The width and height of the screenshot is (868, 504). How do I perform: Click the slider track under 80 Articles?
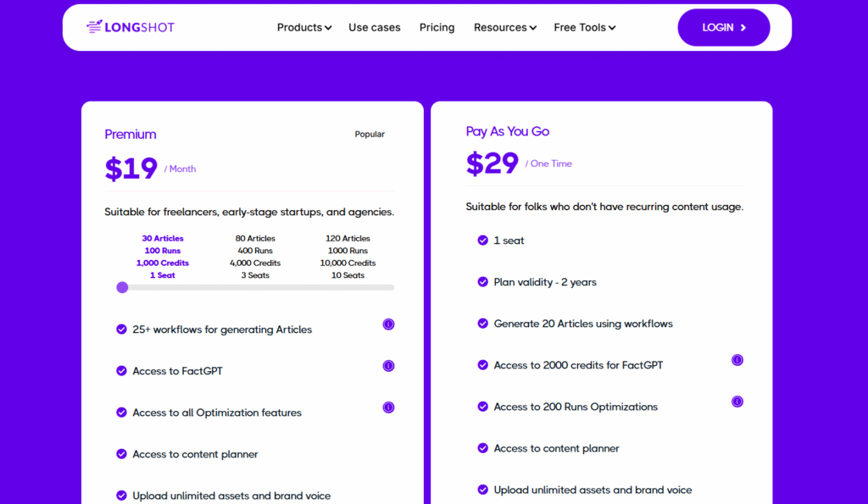255,287
